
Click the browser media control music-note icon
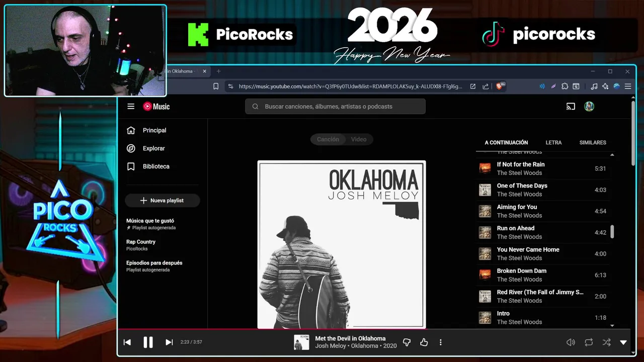(594, 86)
